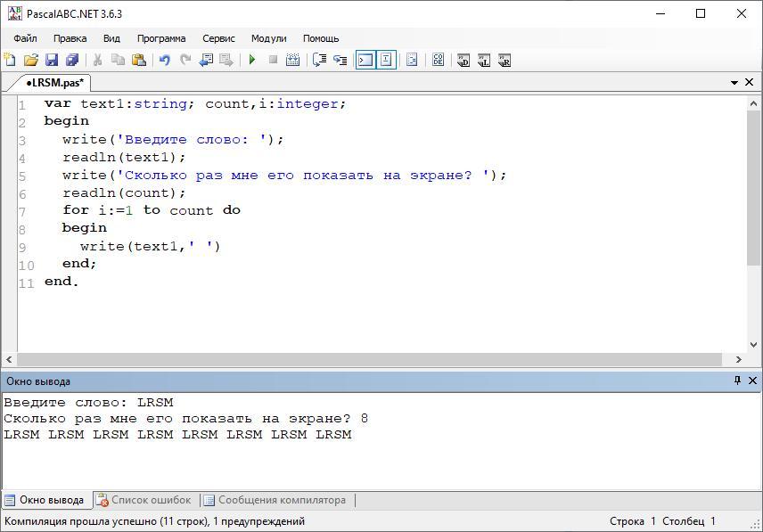Redo the last undone edit
The height and width of the screenshot is (532, 763).
pyautogui.click(x=185, y=60)
